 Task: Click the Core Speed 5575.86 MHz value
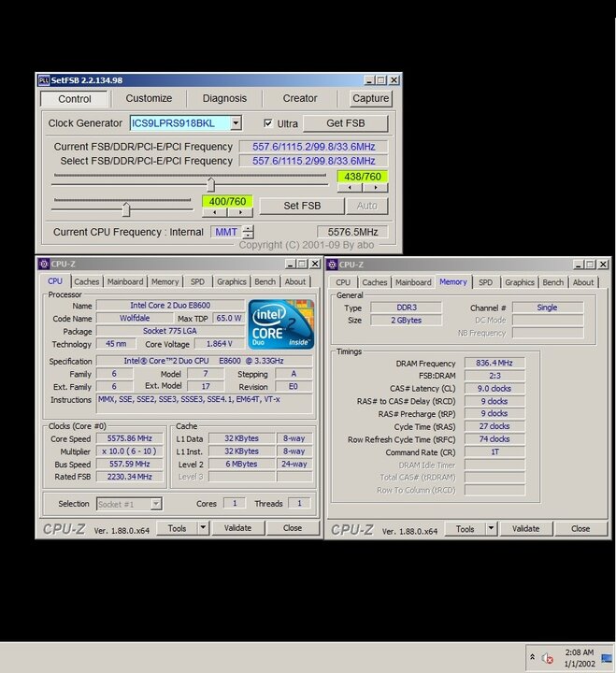pyautogui.click(x=130, y=438)
